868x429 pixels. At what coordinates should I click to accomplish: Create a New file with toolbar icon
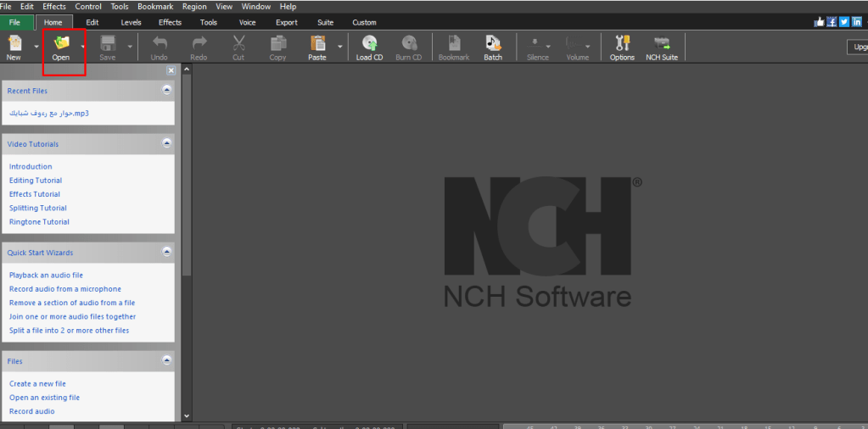click(x=14, y=44)
